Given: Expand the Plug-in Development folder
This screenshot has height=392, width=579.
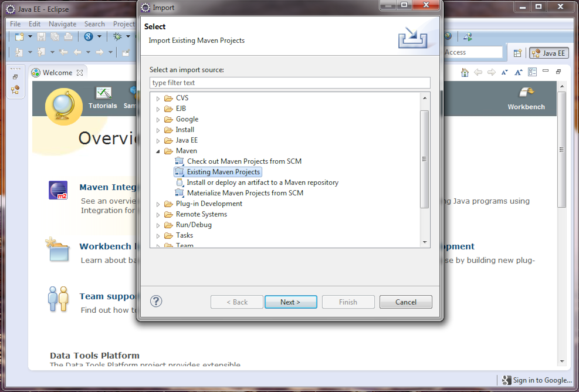Looking at the screenshot, I should [x=158, y=204].
